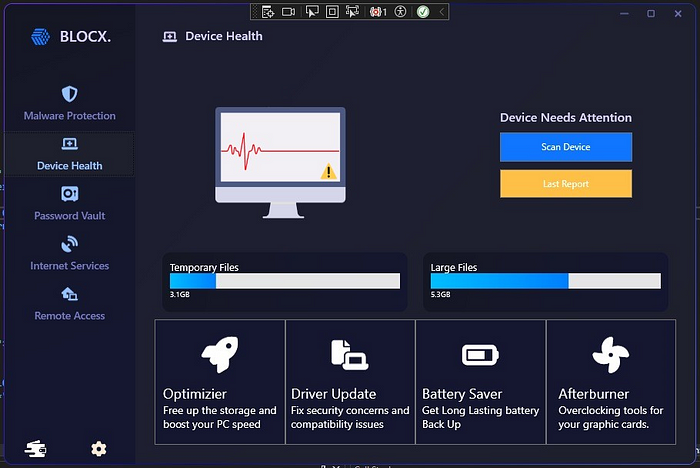This screenshot has width=700, height=468.
Task: Open the Password Vault safe icon
Action: point(69,194)
